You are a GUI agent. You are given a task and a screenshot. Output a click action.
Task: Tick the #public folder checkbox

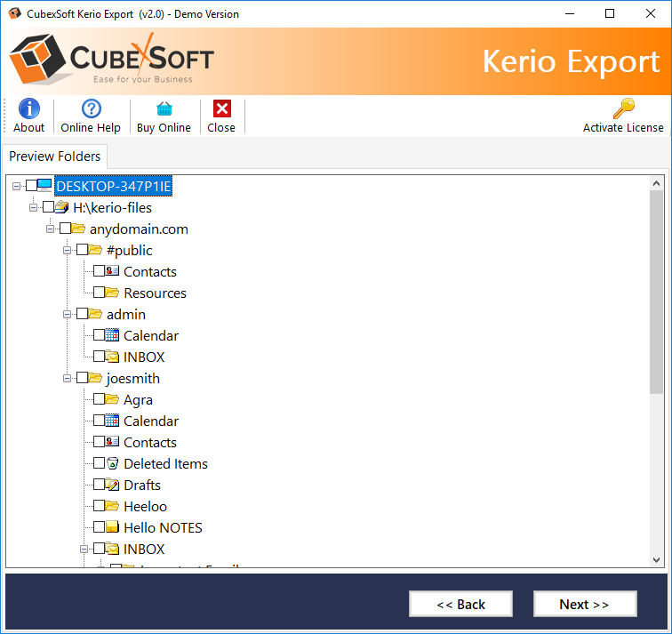coord(82,250)
